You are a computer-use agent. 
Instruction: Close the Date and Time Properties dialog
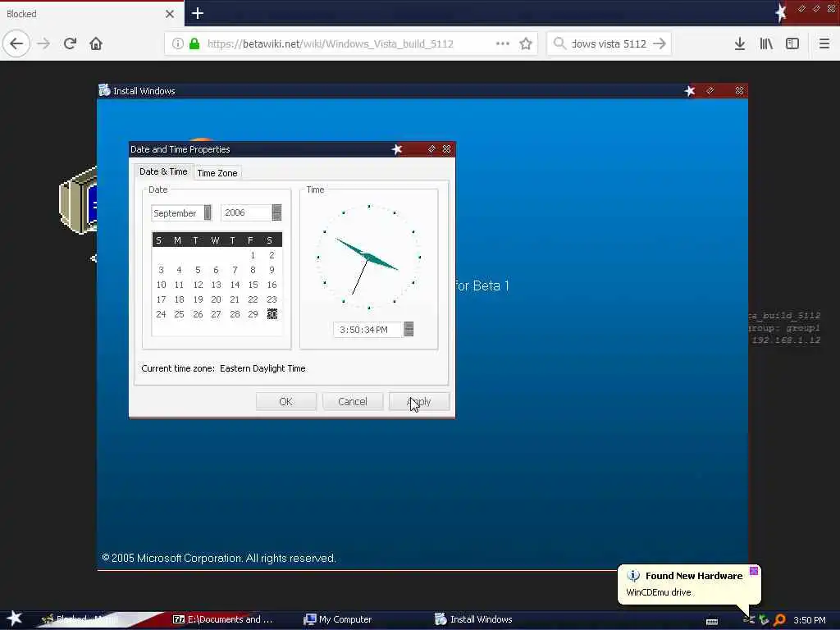coord(447,149)
